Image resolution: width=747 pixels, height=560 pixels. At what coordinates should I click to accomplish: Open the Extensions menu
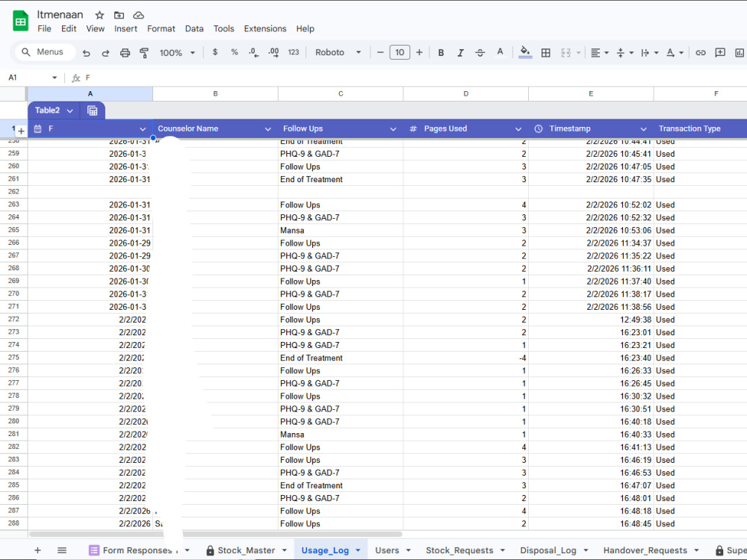tap(265, 28)
